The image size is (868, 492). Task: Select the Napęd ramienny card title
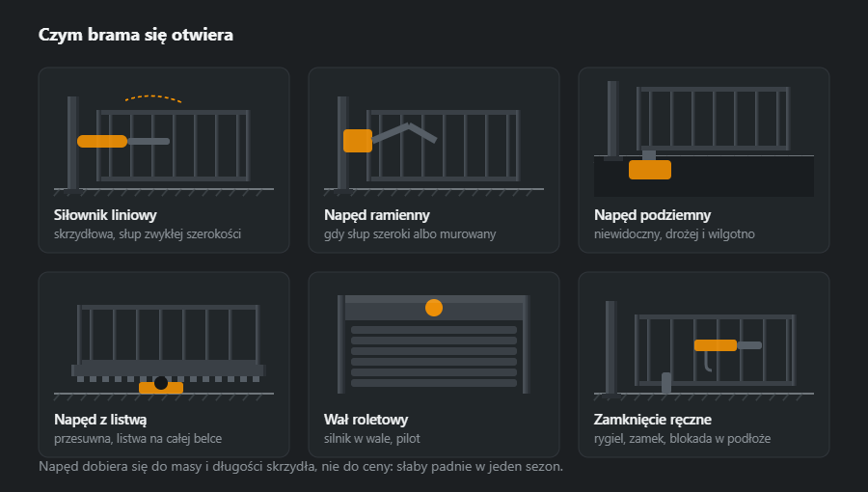point(377,215)
